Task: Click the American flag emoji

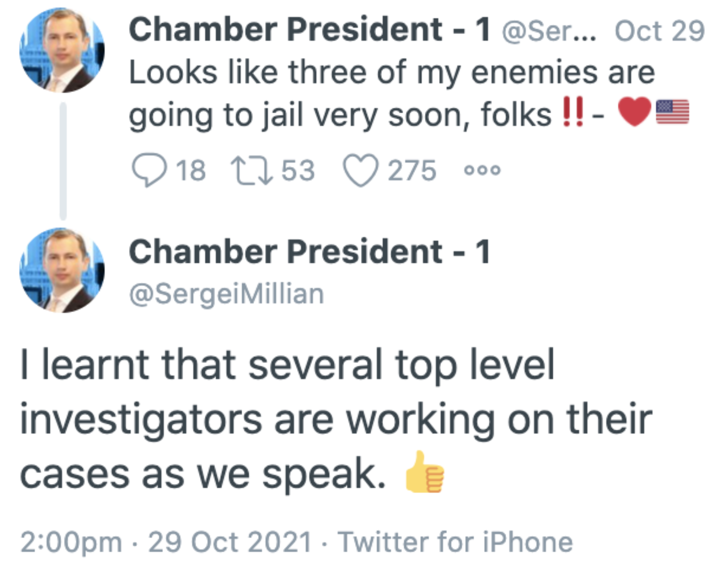Action: pos(672,112)
